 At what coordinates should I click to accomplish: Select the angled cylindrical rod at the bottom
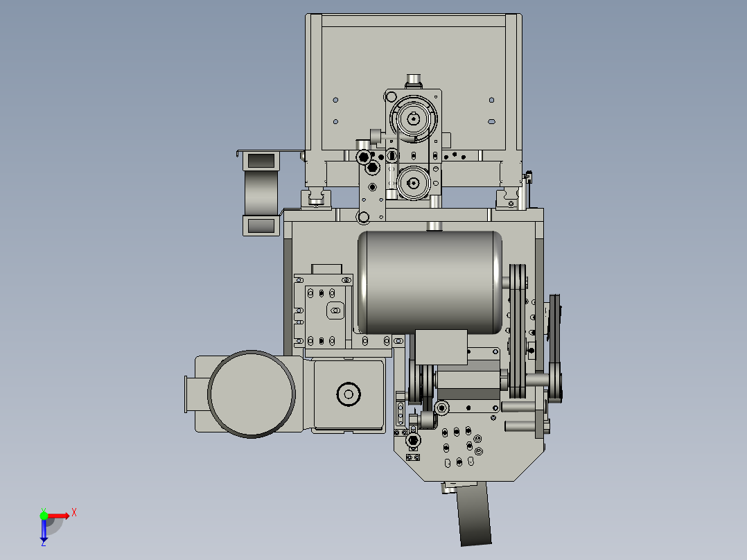click(474, 514)
